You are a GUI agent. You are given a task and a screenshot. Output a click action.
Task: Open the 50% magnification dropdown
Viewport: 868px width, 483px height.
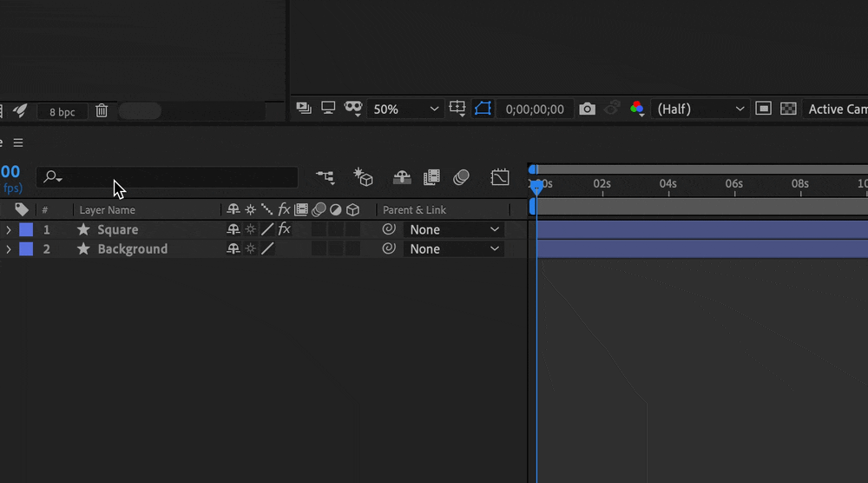pos(405,109)
